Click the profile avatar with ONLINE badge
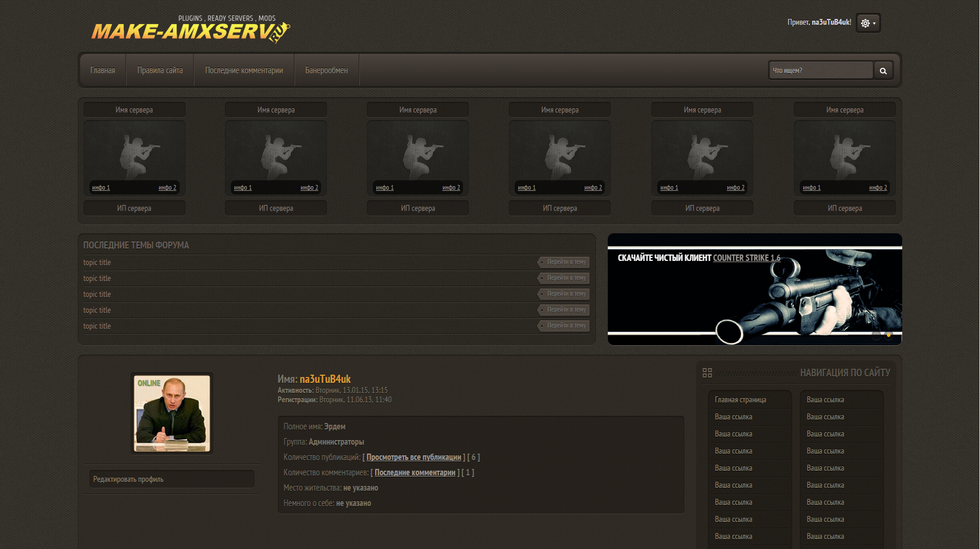Image resolution: width=980 pixels, height=549 pixels. tap(172, 414)
